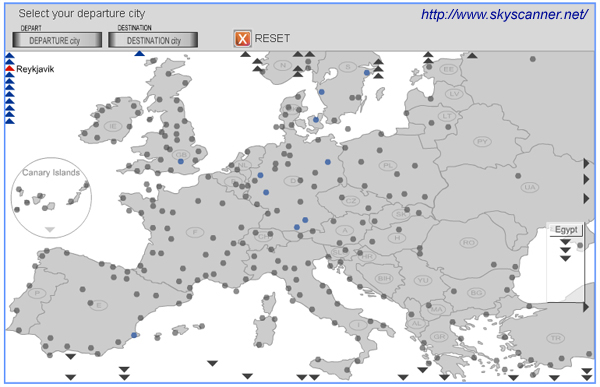This screenshot has height=387, width=600.
Task: Open the DESTINATION city selector
Action: coord(153,40)
